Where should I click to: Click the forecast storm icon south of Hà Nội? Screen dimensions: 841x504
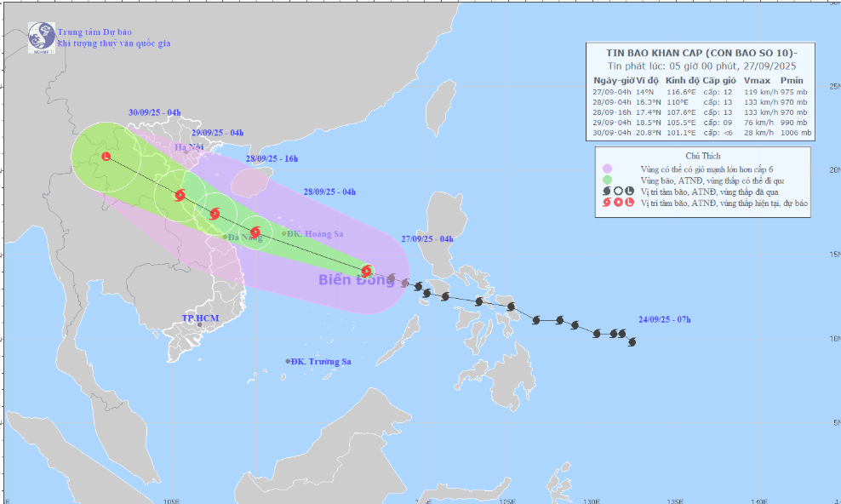(180, 195)
